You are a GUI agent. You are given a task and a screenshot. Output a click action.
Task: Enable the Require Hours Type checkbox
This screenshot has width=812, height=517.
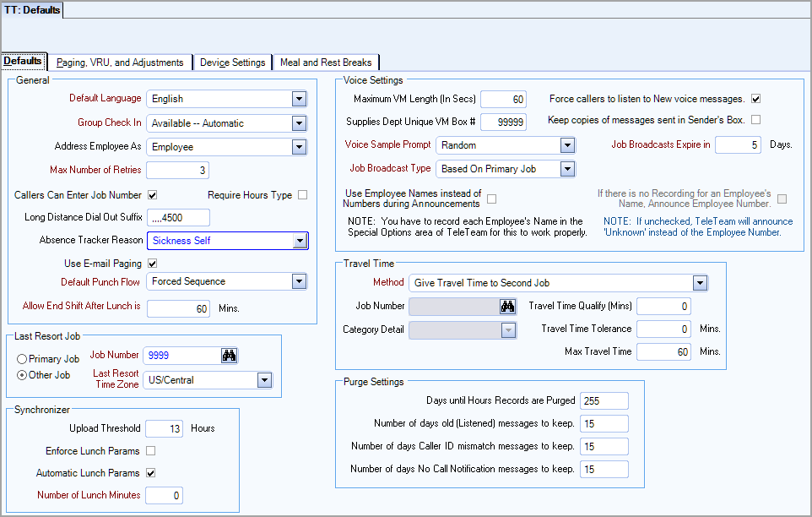pyautogui.click(x=303, y=195)
